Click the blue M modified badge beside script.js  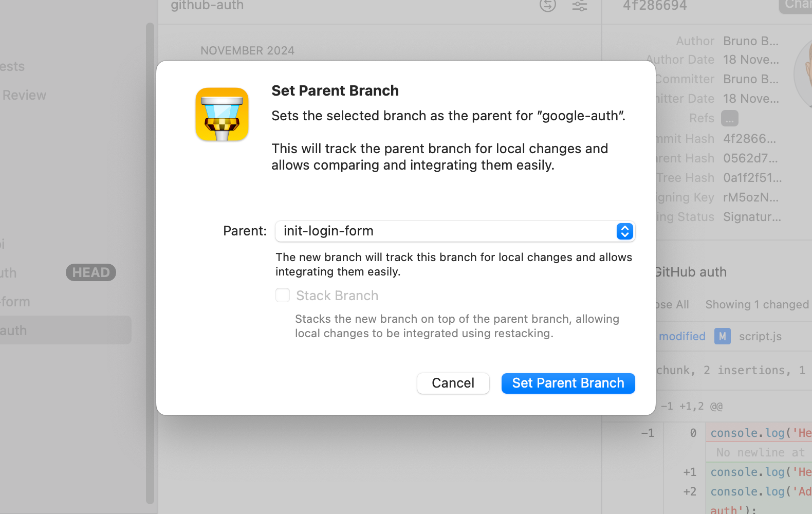click(x=722, y=336)
